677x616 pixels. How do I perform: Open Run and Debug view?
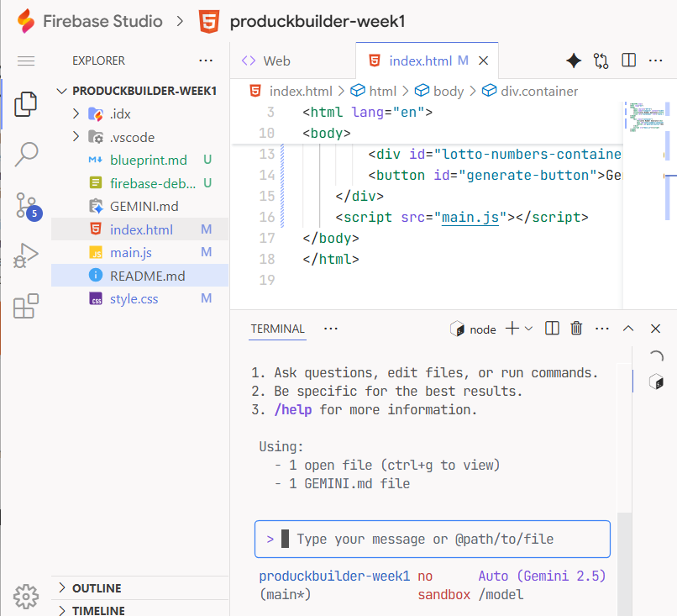(x=26, y=255)
